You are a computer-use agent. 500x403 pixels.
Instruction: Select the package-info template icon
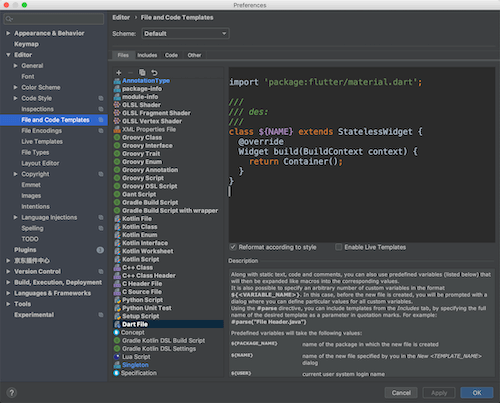[117, 89]
